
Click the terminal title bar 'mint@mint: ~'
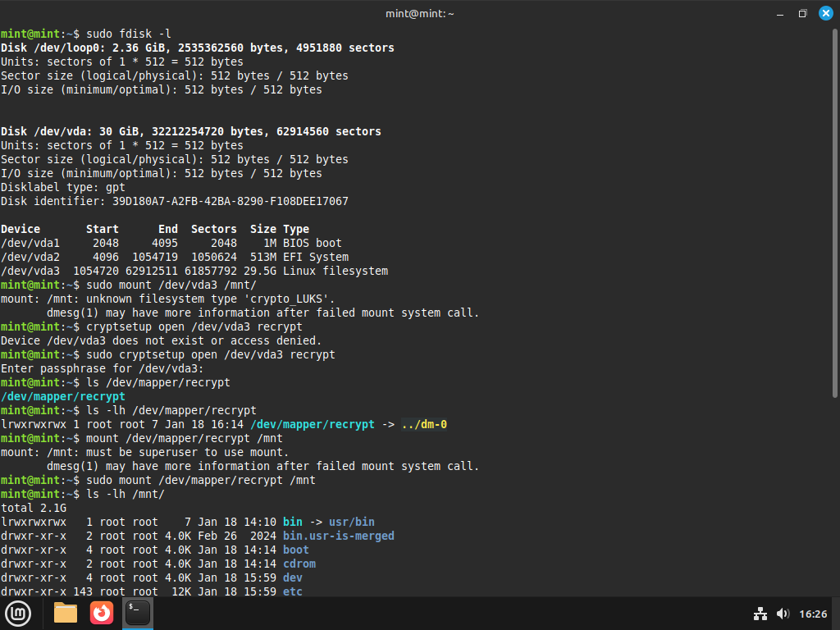pos(419,13)
